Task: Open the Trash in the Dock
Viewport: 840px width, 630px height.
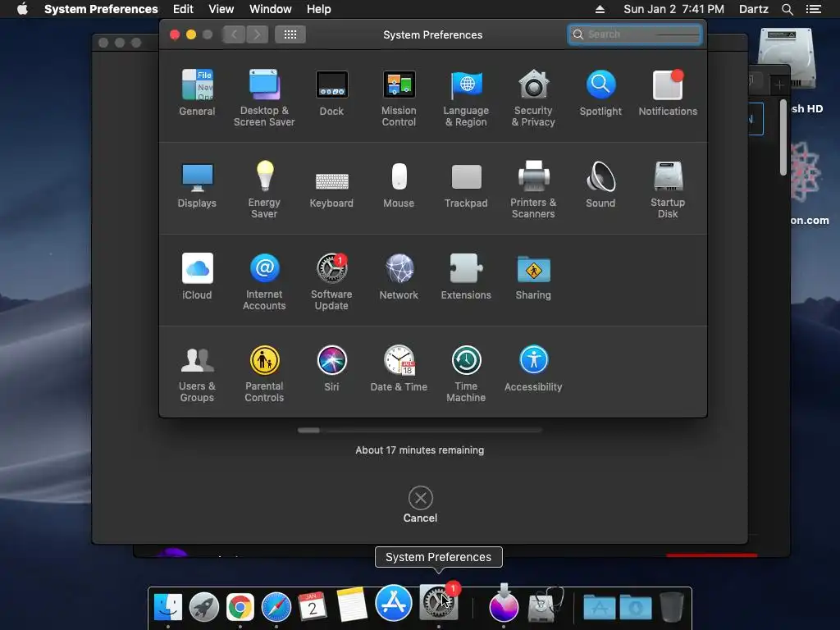Action: [672, 606]
